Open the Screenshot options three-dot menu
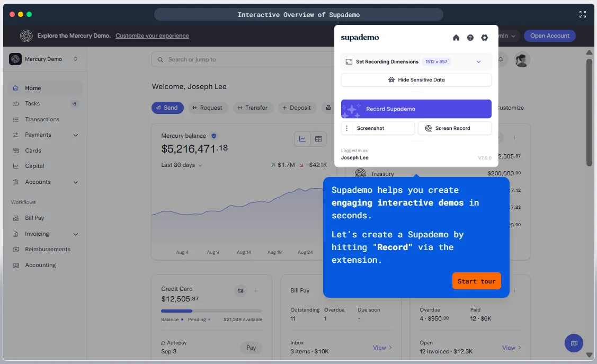Viewport: 597px width, 364px height. [346, 128]
